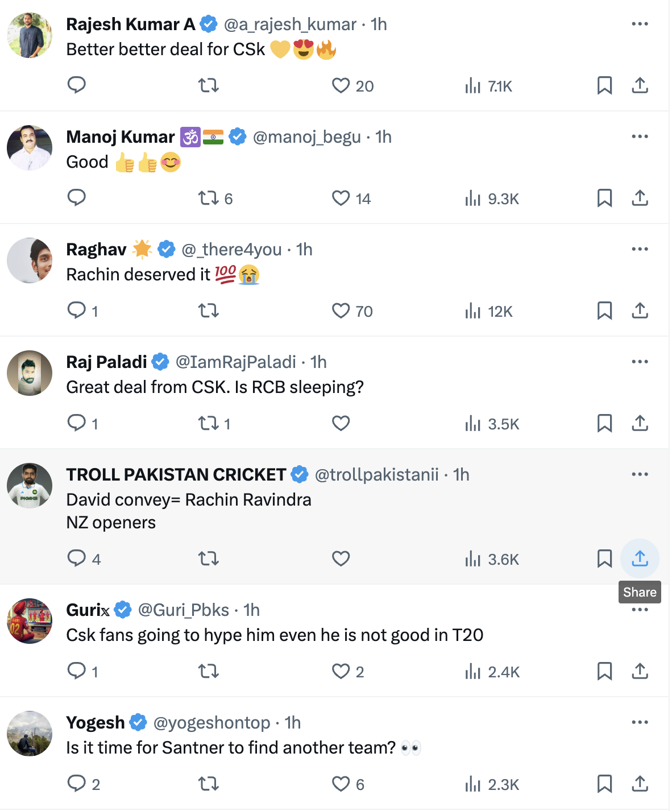Retweet Manoj Kumar's reply
The height and width of the screenshot is (811, 672).
click(208, 198)
